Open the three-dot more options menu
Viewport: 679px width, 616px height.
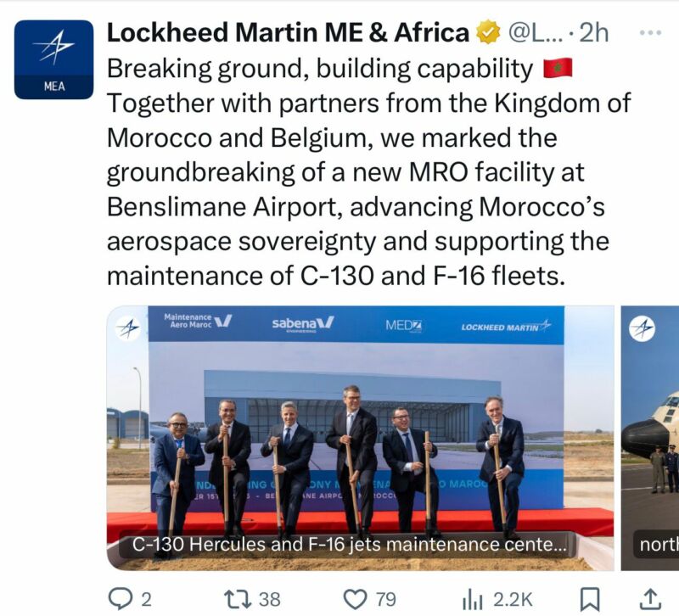(649, 33)
